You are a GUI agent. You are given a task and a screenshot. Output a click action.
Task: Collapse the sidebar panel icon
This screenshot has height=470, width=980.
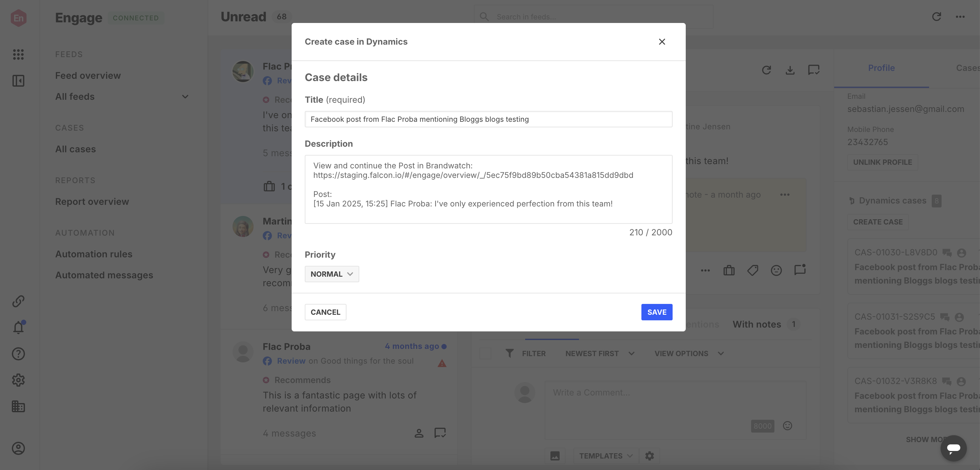[x=18, y=81]
